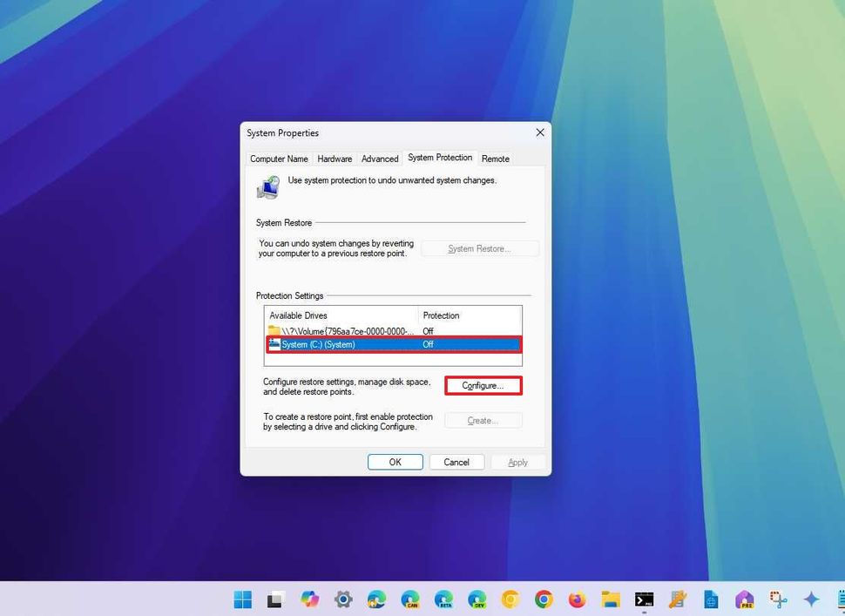The image size is (845, 616).
Task: Open Firefox from the taskbar
Action: 576,599
